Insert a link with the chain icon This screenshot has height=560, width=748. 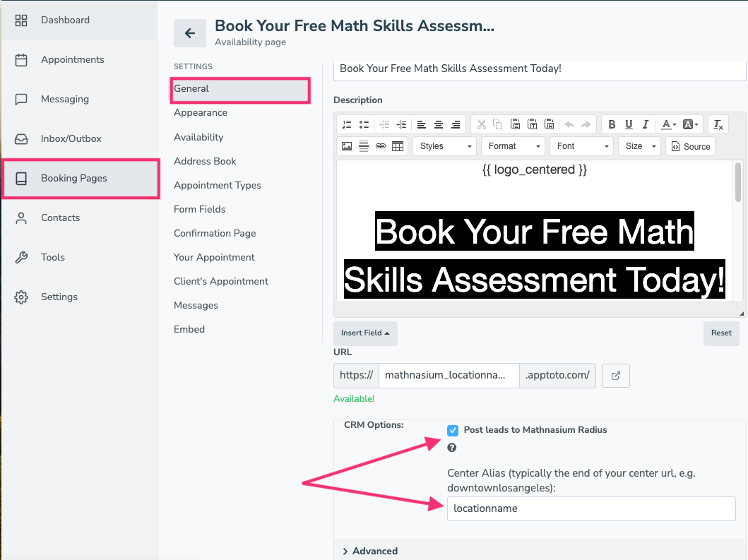click(380, 146)
